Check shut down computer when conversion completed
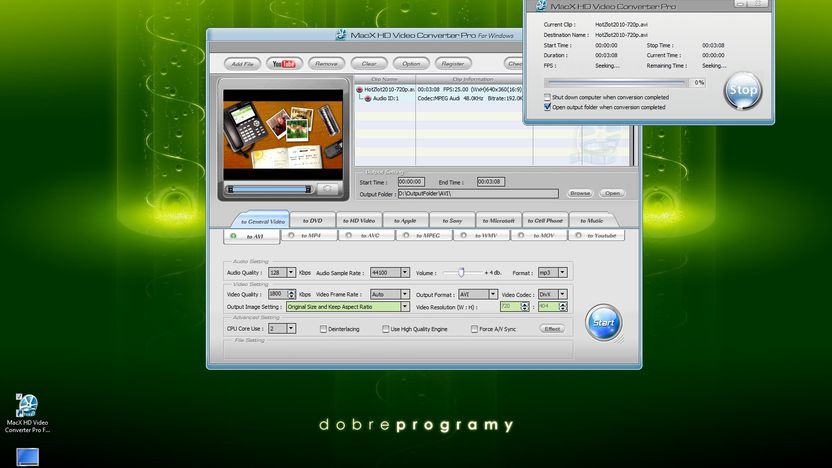 pos(547,97)
